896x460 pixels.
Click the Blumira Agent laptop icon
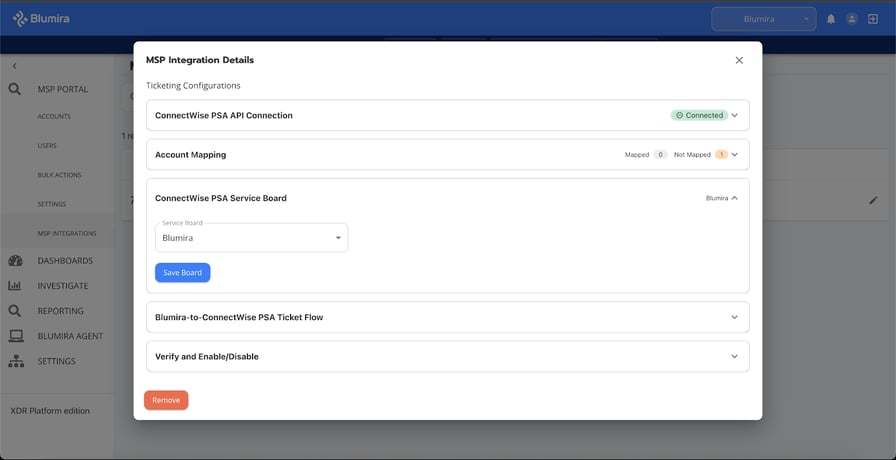click(x=16, y=336)
